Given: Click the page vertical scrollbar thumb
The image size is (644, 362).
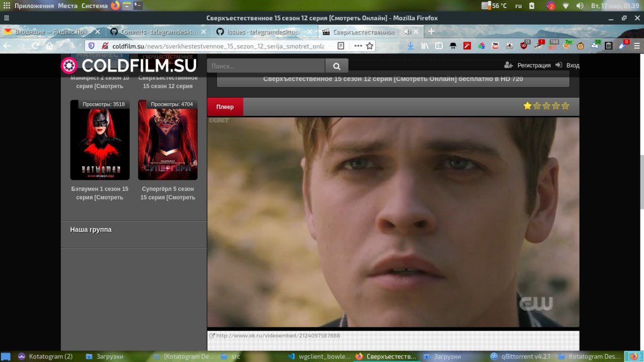Looking at the screenshot, I should 641,182.
